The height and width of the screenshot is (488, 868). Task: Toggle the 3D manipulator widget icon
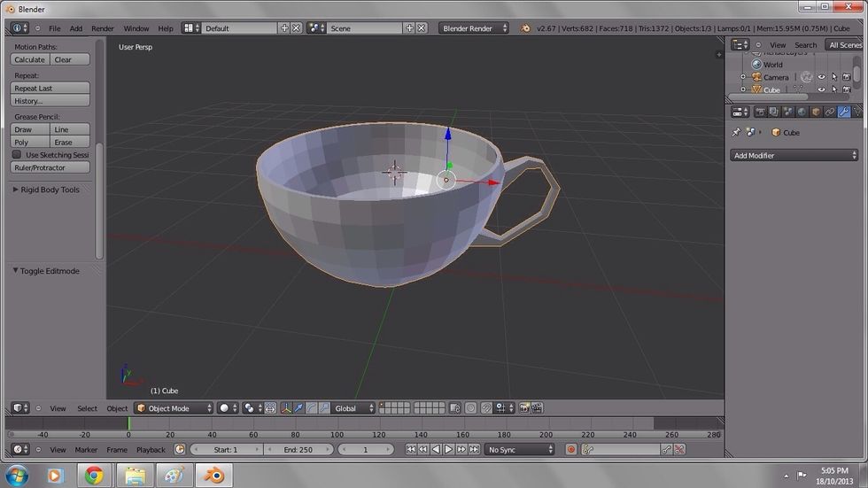click(285, 408)
